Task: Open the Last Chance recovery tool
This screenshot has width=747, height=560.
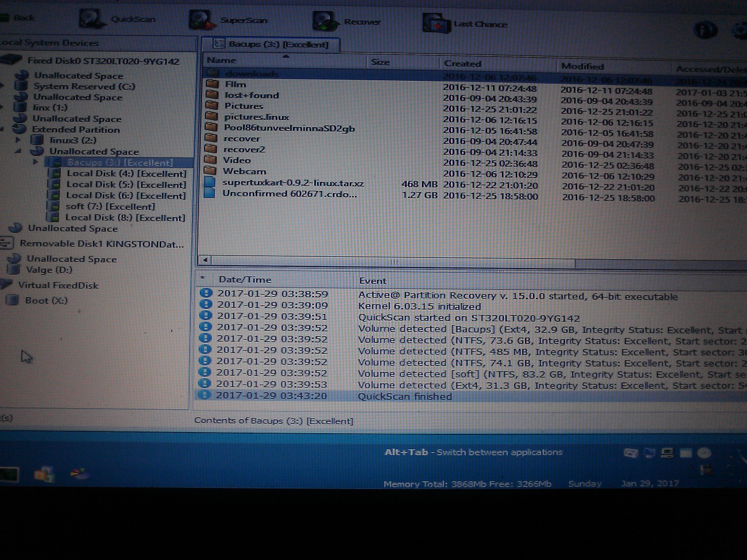Action: point(436,24)
